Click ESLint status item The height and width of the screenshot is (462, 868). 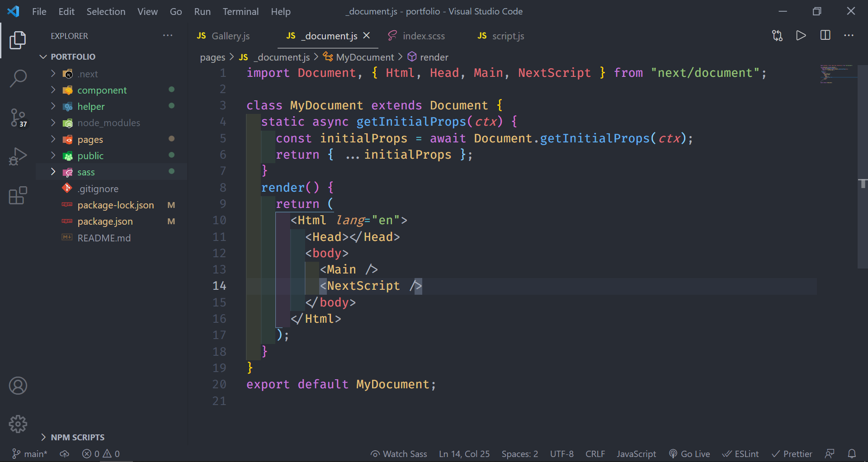coord(741,454)
